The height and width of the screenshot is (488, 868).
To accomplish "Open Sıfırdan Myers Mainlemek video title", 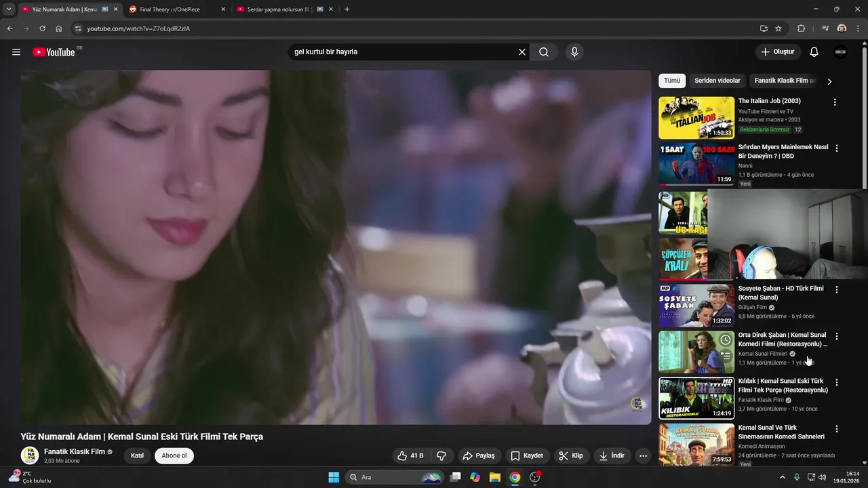I will tap(783, 151).
